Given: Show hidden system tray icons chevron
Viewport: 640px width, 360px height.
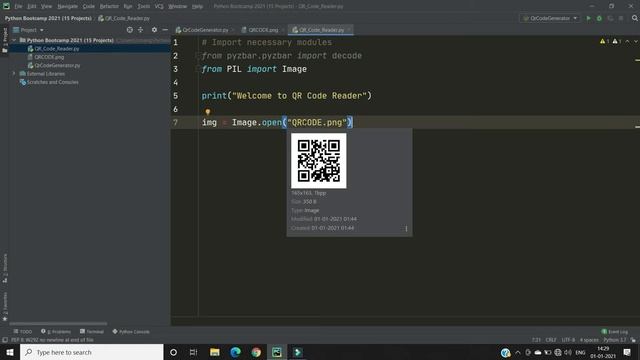Looking at the screenshot, I should (518, 352).
